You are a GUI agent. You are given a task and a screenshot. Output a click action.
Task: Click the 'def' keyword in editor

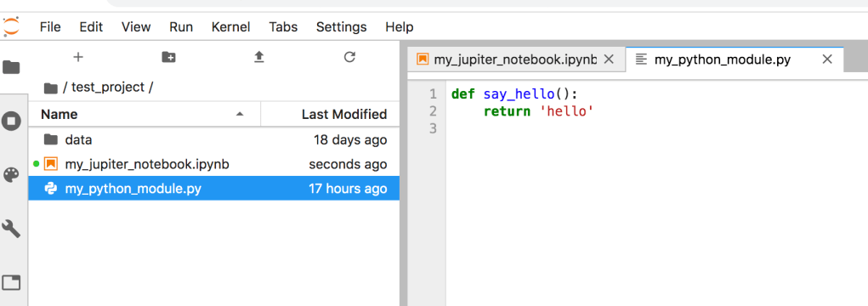coord(462,94)
